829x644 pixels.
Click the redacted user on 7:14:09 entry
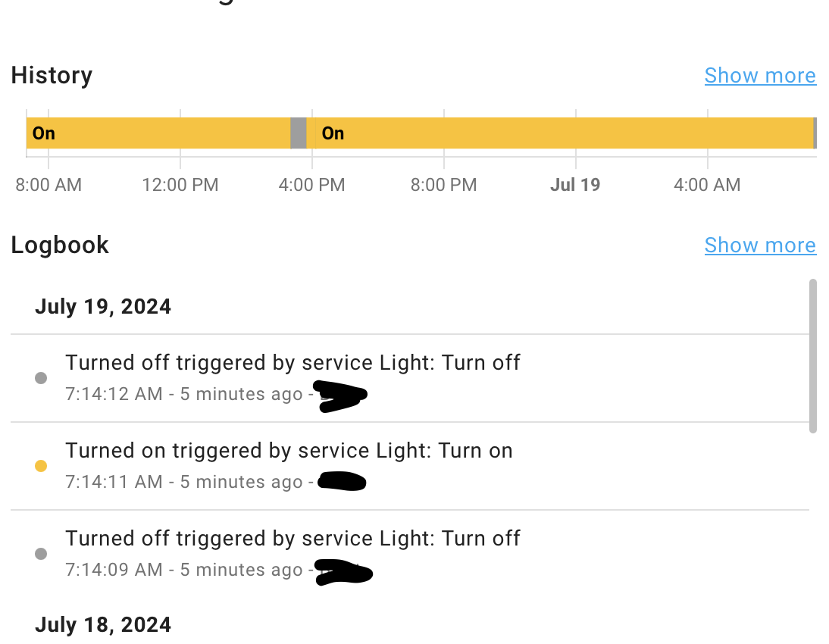(x=344, y=572)
